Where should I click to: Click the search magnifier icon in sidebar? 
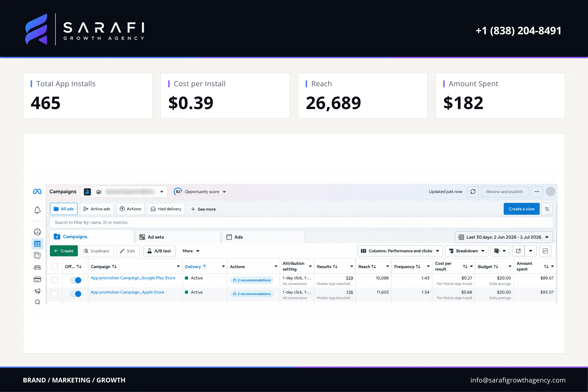(x=37, y=302)
